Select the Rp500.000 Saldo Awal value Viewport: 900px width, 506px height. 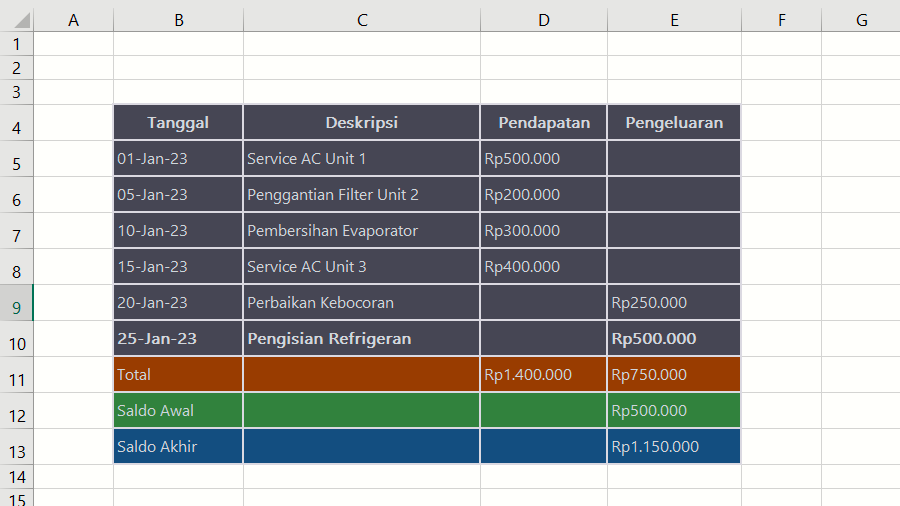[x=674, y=410]
